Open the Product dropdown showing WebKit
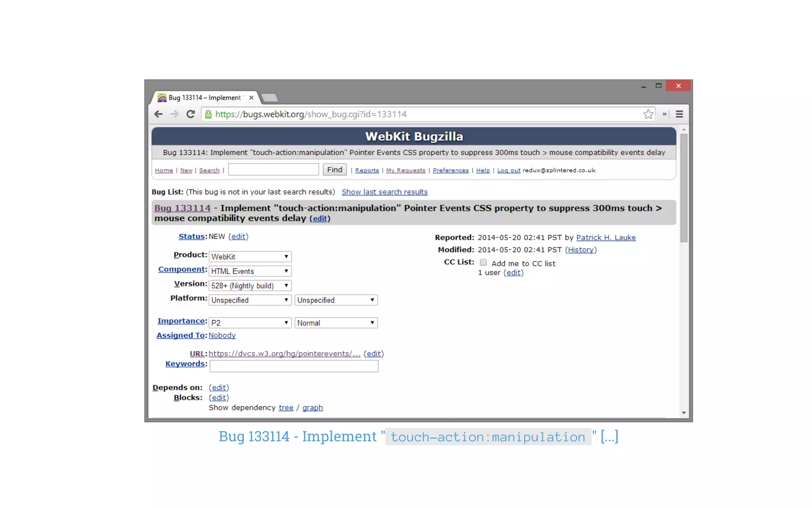This screenshot has height=508, width=812. [250, 257]
